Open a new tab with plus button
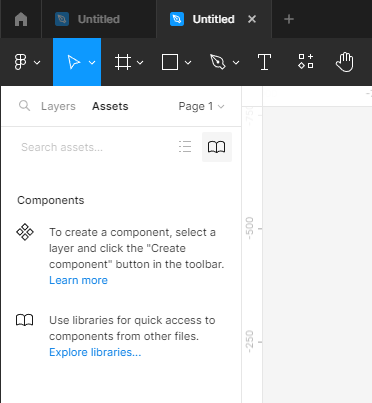 point(289,19)
